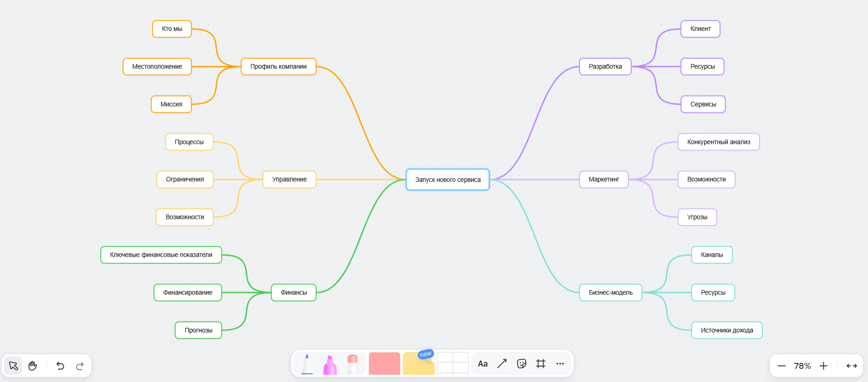Select the eraser tool
868x382 pixels.
tap(353, 364)
